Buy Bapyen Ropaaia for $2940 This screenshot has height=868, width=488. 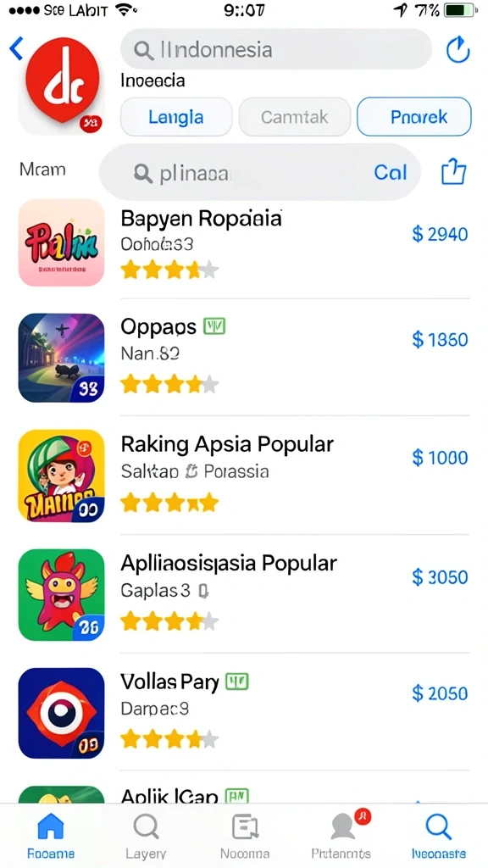point(440,234)
